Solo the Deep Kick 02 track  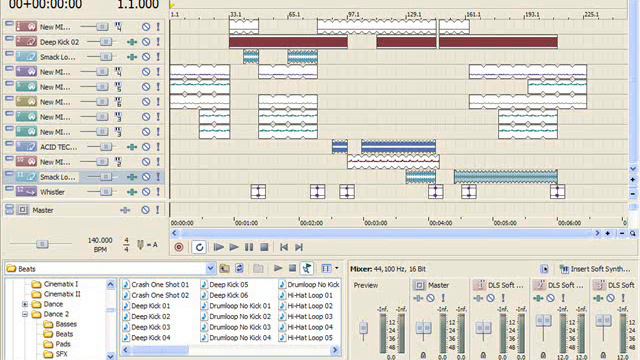[x=158, y=42]
